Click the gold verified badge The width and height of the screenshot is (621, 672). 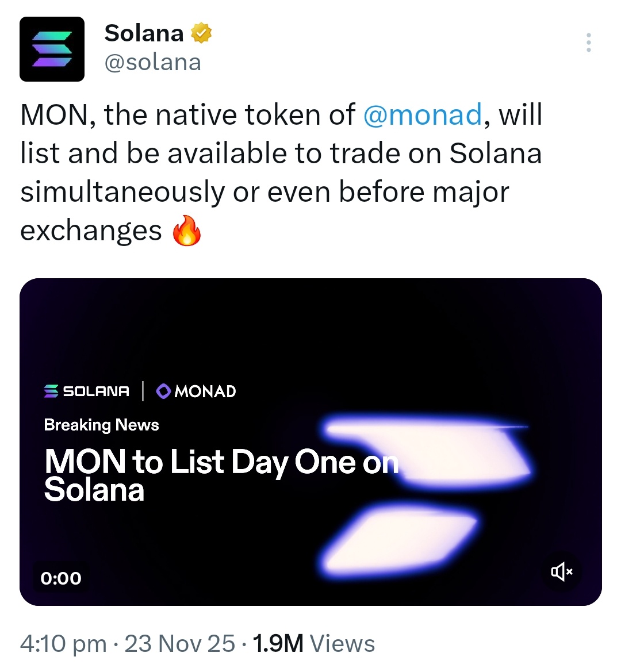coord(201,33)
